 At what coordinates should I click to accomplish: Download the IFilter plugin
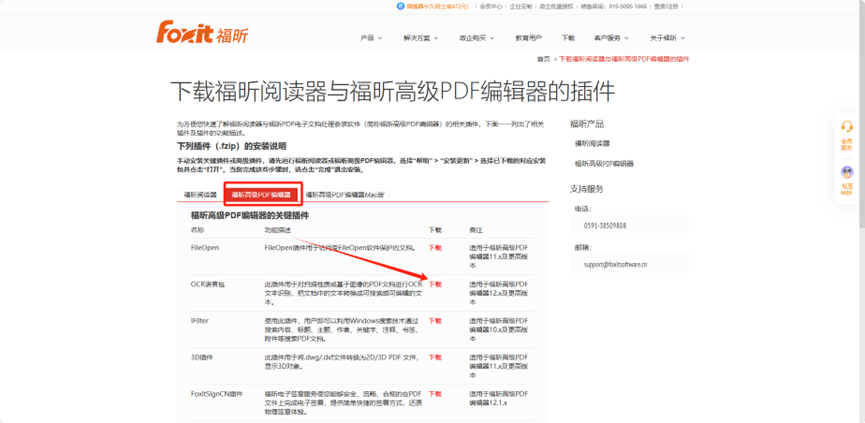pos(435,320)
